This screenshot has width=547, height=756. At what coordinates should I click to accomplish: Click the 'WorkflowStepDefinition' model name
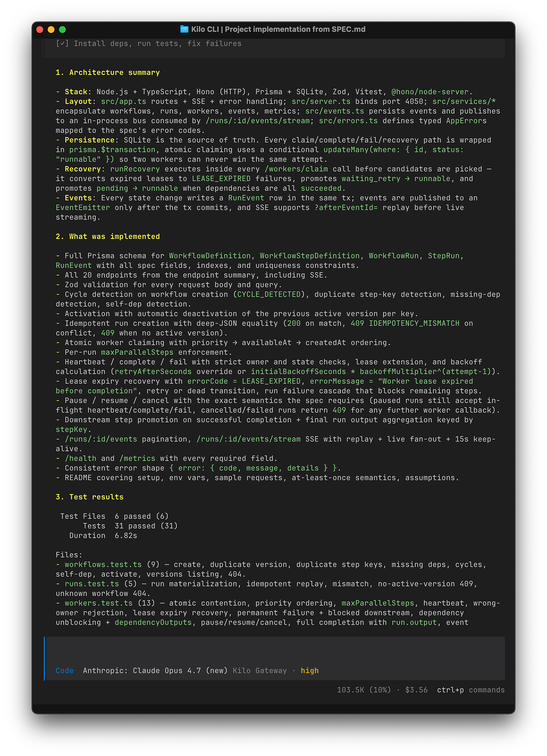pyautogui.click(x=310, y=256)
